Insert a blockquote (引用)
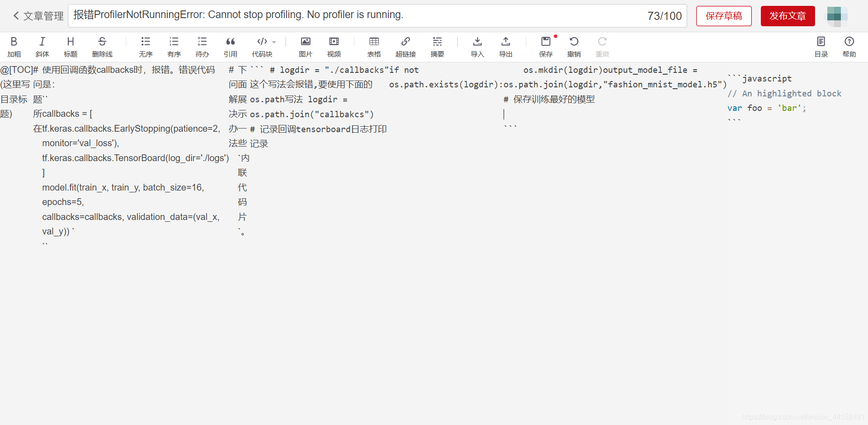The image size is (868, 425). point(231,47)
